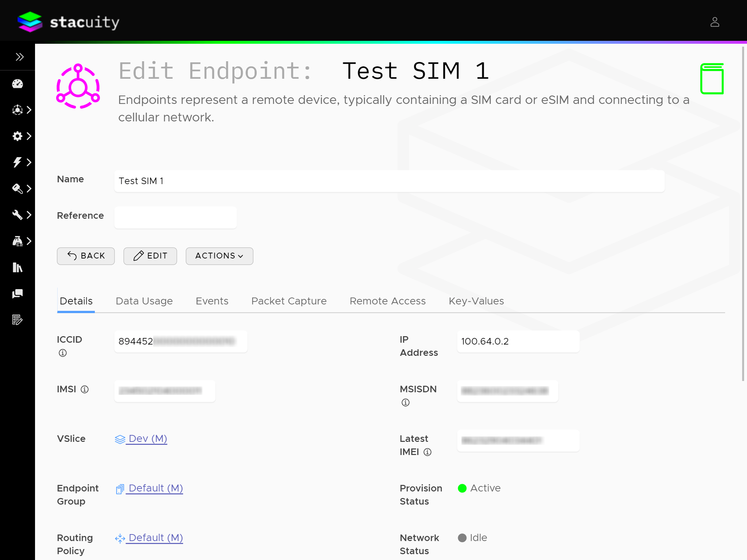This screenshot has height=560, width=747.
Task: Switch to the Data Usage tab
Action: 144,301
